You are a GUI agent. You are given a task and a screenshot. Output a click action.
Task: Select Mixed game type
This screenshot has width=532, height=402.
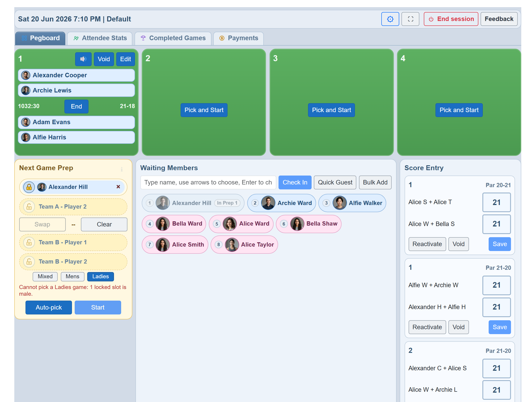[x=45, y=276]
